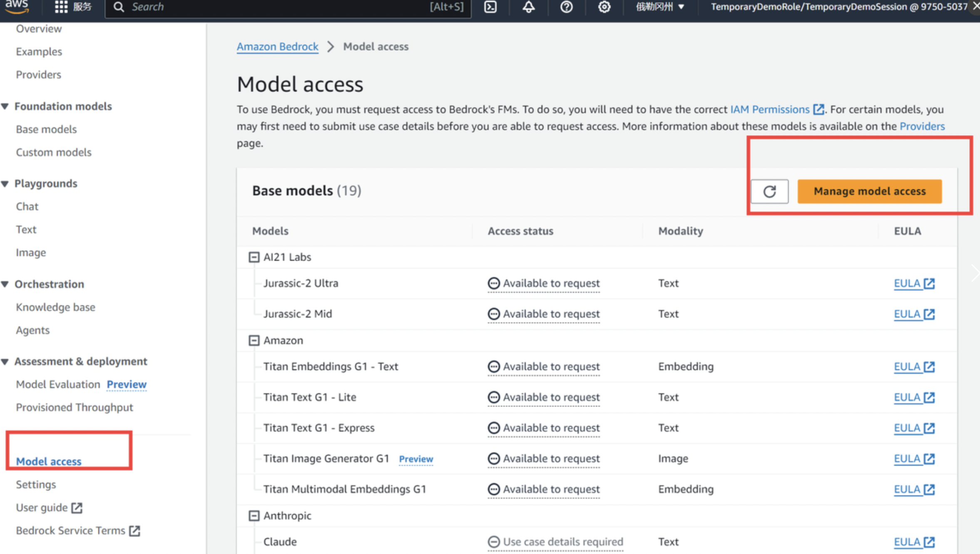980x554 pixels.
Task: Open the Titan Text G1 - Lite EULA link
Action: [914, 397]
